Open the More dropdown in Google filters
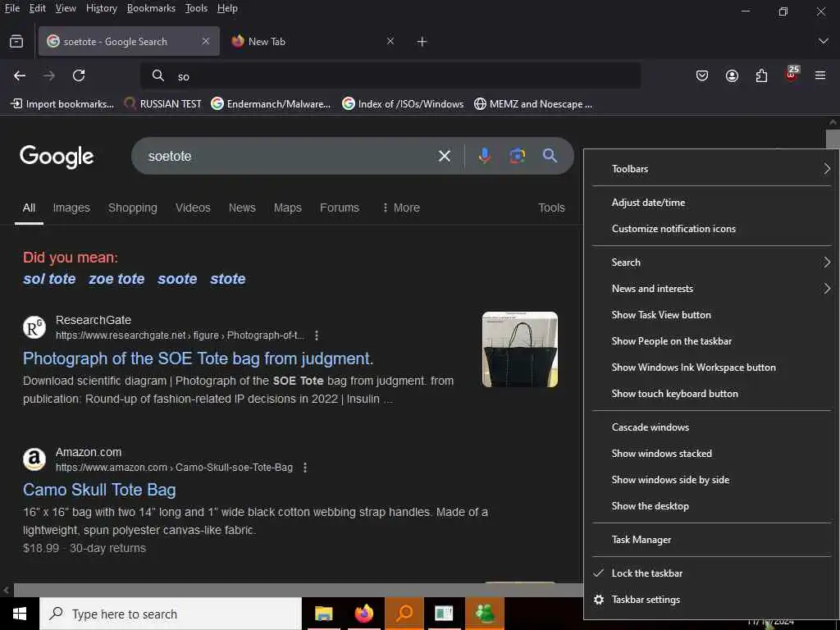Screen dimensions: 840x630 point(401,208)
